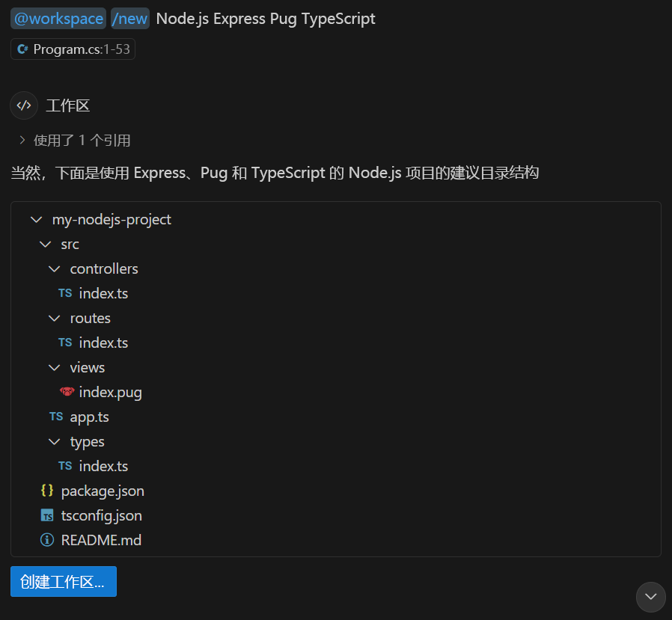This screenshot has width=672, height=620.
Task: Click the workspace code avatar icon
Action: click(24, 105)
